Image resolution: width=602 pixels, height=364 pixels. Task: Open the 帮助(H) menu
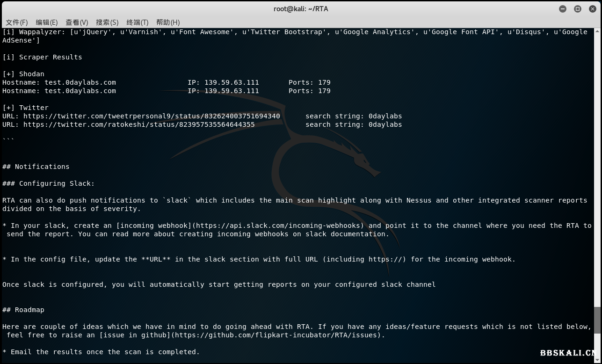tap(168, 22)
